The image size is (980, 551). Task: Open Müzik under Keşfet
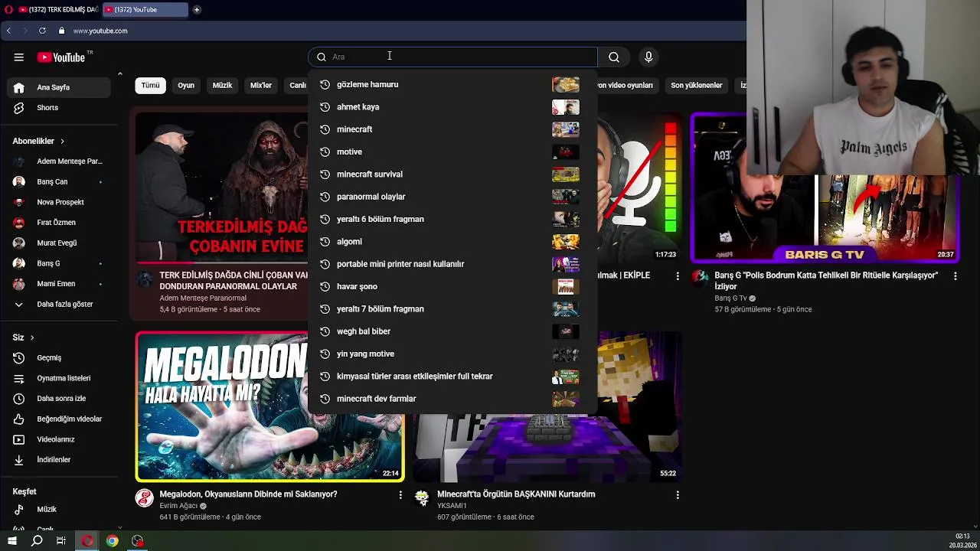point(58,510)
